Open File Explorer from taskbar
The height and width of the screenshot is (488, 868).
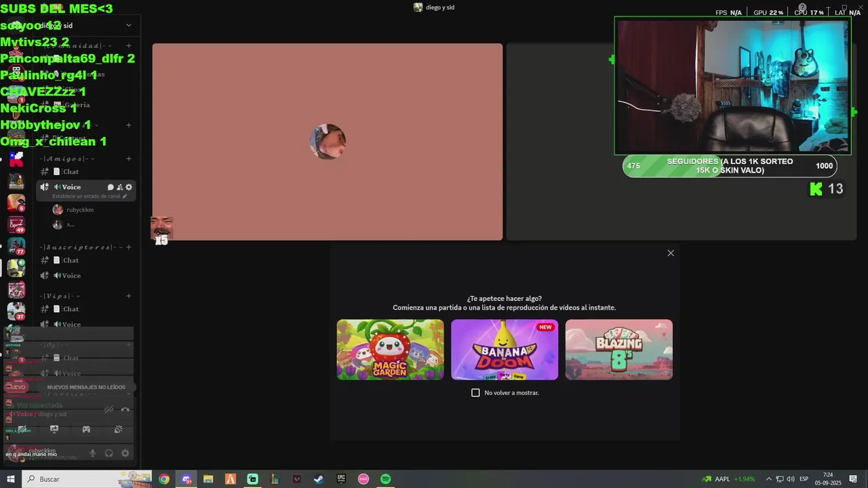pos(208,479)
